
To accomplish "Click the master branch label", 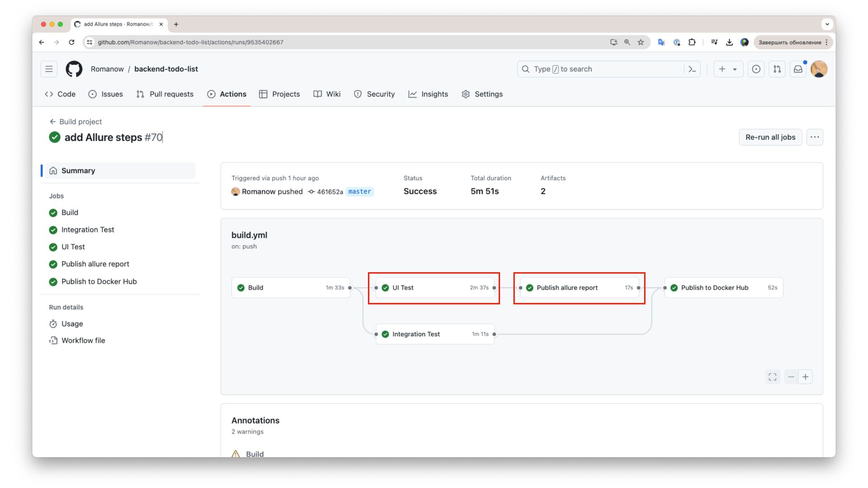I will tap(359, 192).
